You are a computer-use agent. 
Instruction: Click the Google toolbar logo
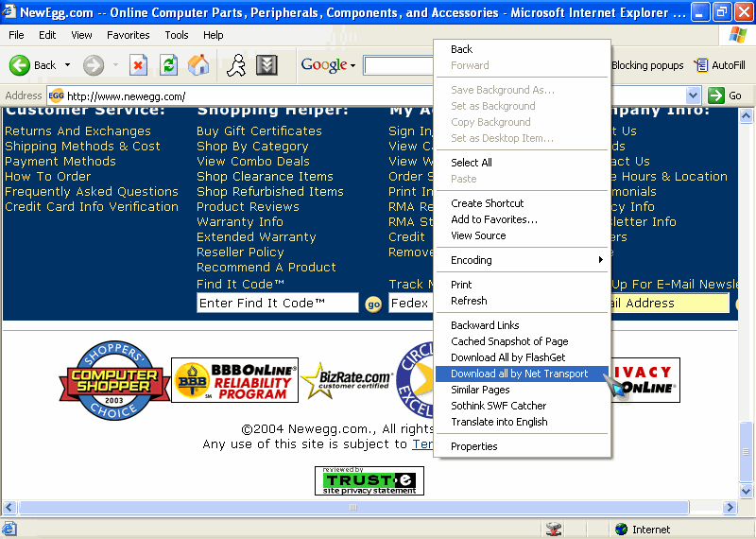[x=323, y=64]
